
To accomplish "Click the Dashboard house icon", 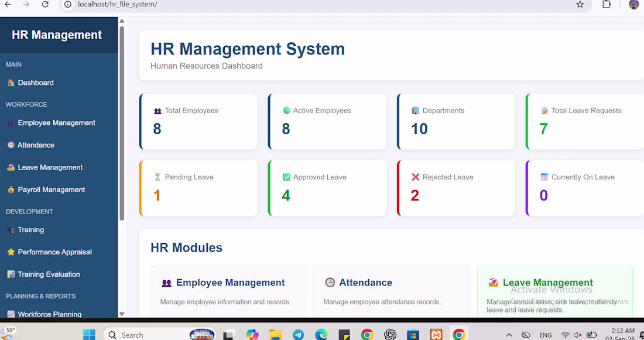I will [11, 83].
